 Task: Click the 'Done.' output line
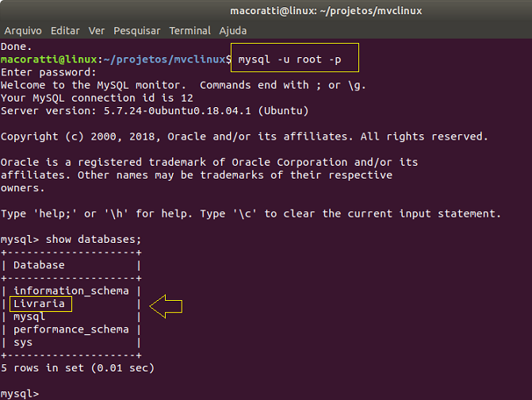[x=16, y=47]
